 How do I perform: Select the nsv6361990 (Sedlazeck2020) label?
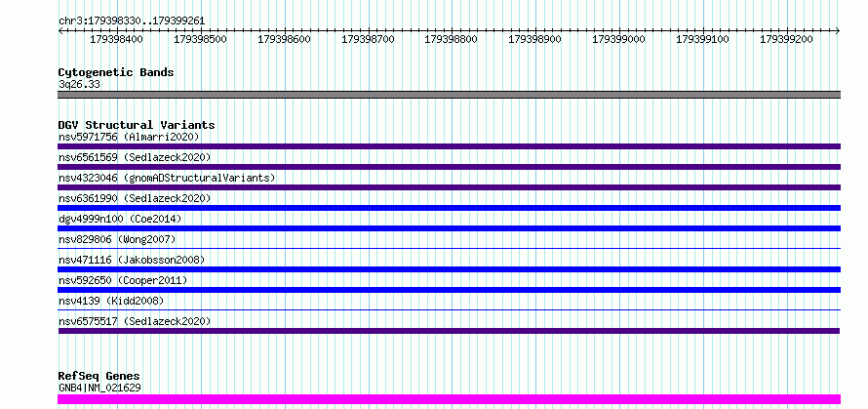click(x=135, y=198)
